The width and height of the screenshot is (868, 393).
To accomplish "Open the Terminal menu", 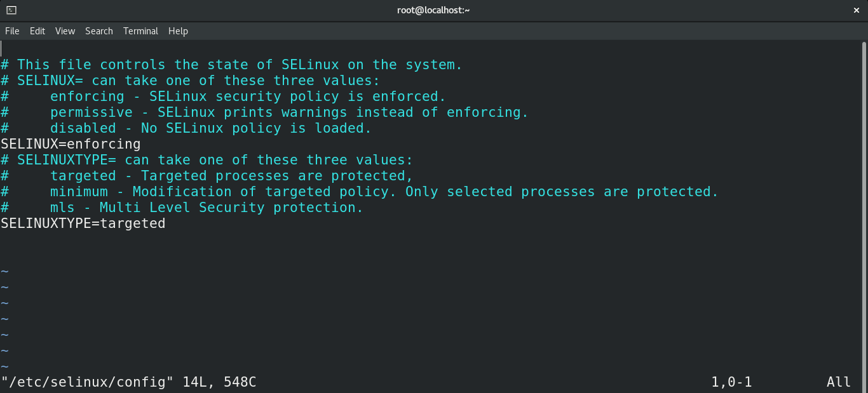I will [x=140, y=30].
